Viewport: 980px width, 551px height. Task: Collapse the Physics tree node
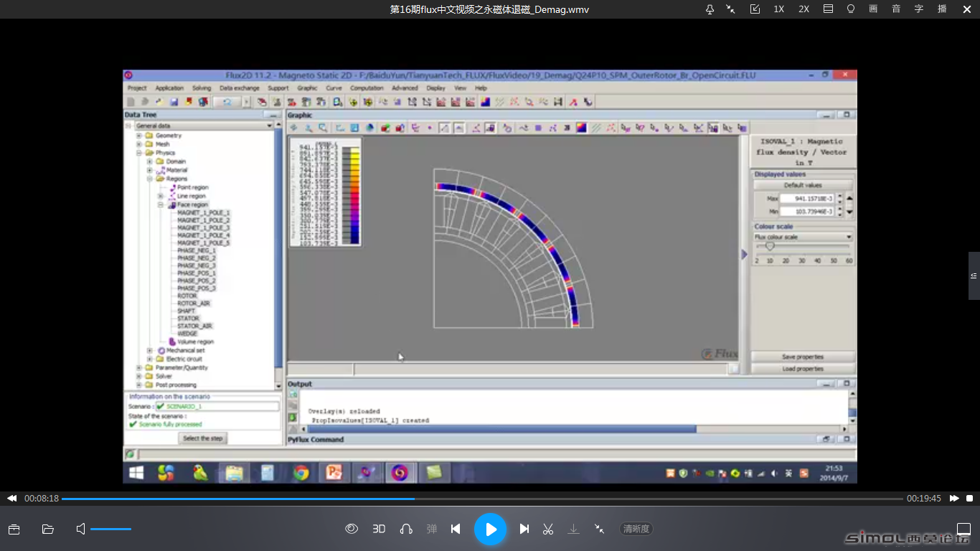point(139,153)
